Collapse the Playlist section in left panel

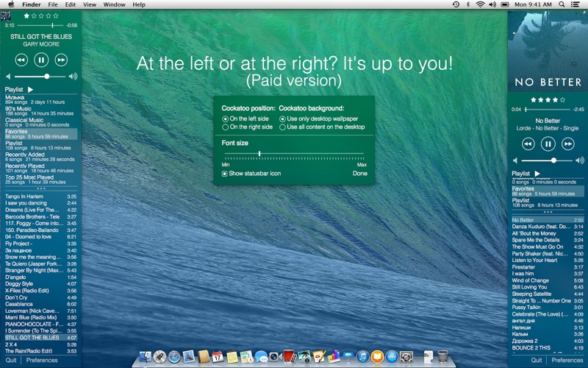pyautogui.click(x=30, y=89)
